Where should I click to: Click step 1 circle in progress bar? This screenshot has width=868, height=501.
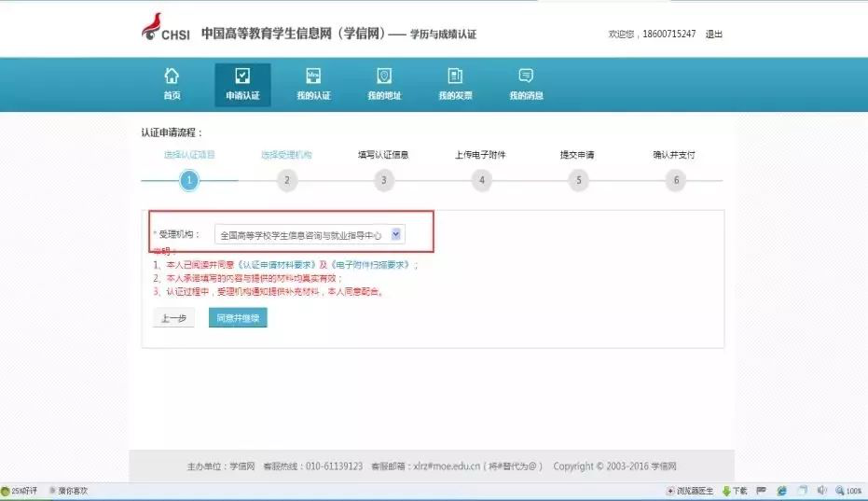click(x=188, y=180)
